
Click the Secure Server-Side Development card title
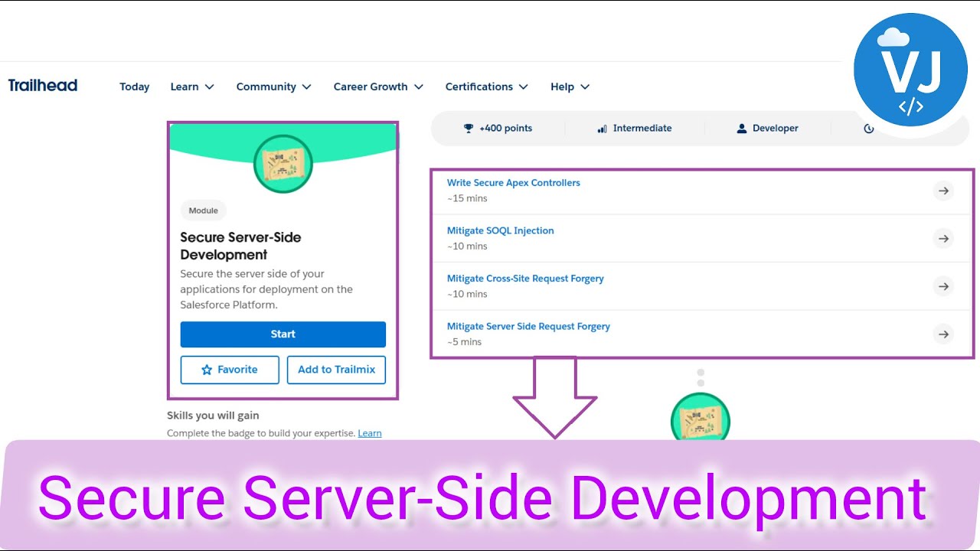240,246
